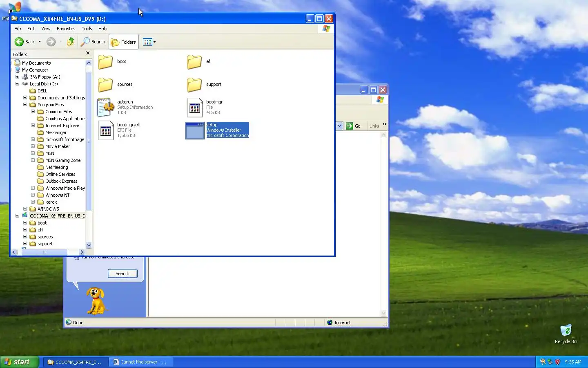
Task: Select Online Services folder in tree
Action: coord(60,174)
